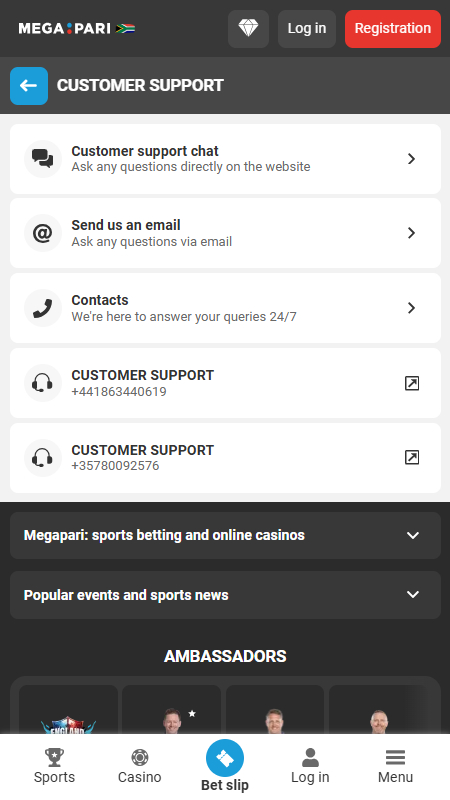Open external link for +35780092576

412,457
